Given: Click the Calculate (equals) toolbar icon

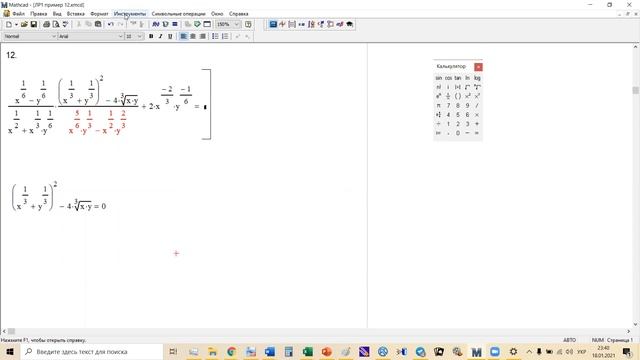Looking at the screenshot, I should point(175,24).
